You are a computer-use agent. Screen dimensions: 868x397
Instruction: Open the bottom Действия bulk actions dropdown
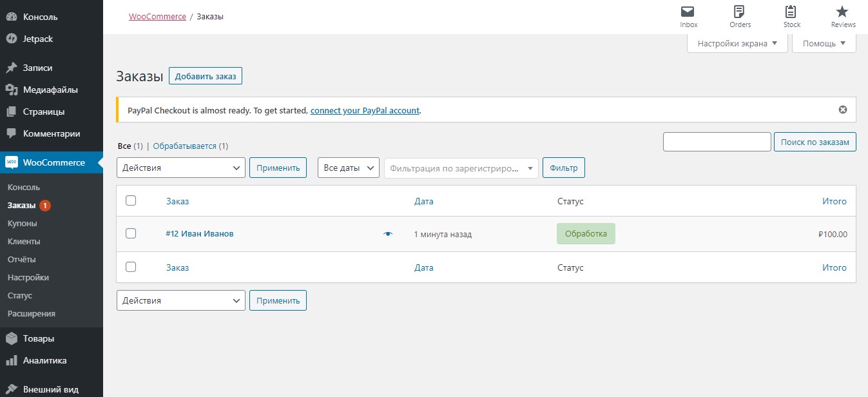pos(181,300)
